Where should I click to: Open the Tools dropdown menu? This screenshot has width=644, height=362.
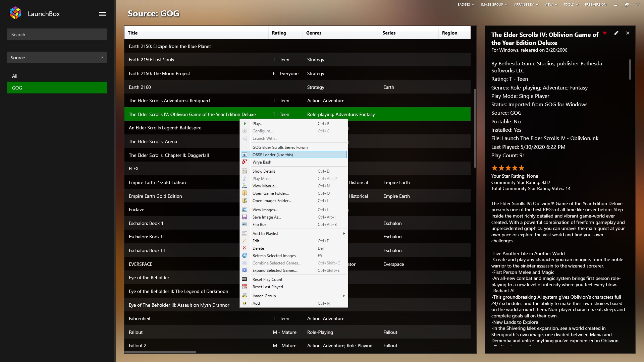[571, 5]
